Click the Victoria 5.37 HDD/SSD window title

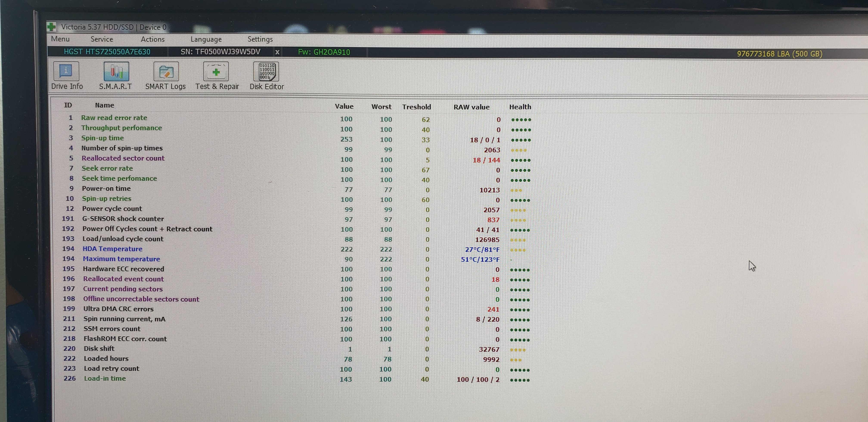113,27
